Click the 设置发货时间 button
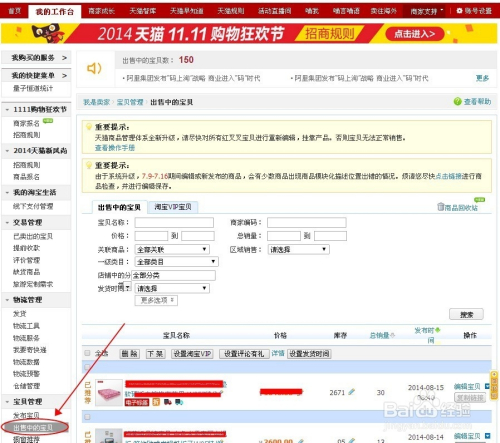Screen dimensions: 500x443 [309, 354]
